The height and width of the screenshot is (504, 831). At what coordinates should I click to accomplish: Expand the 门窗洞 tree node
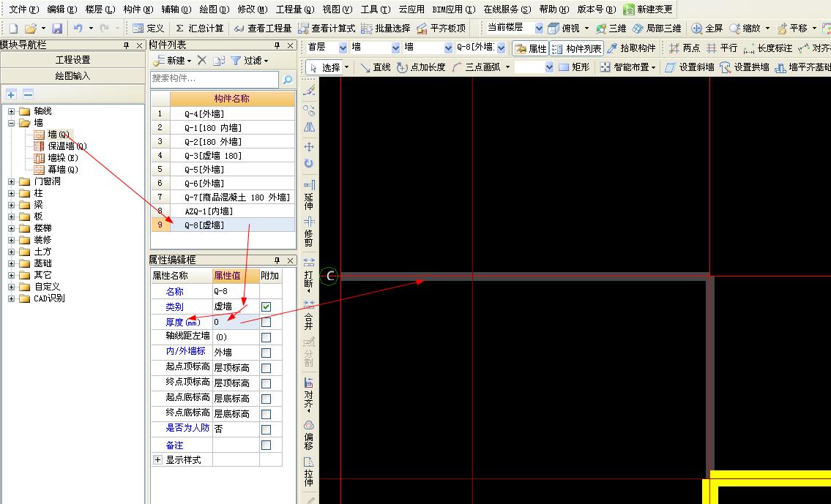coord(11,181)
